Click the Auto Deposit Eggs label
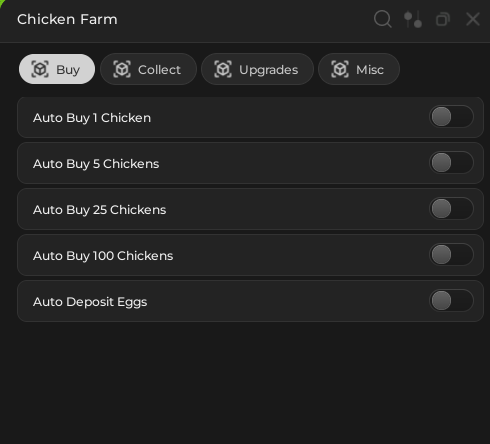 tap(90, 302)
